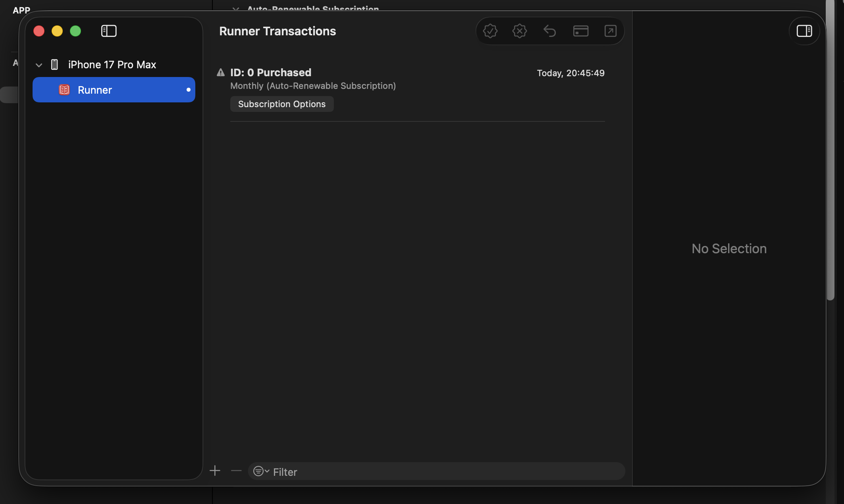Collapse the iPhone 17 Pro Max tree

(x=39, y=65)
